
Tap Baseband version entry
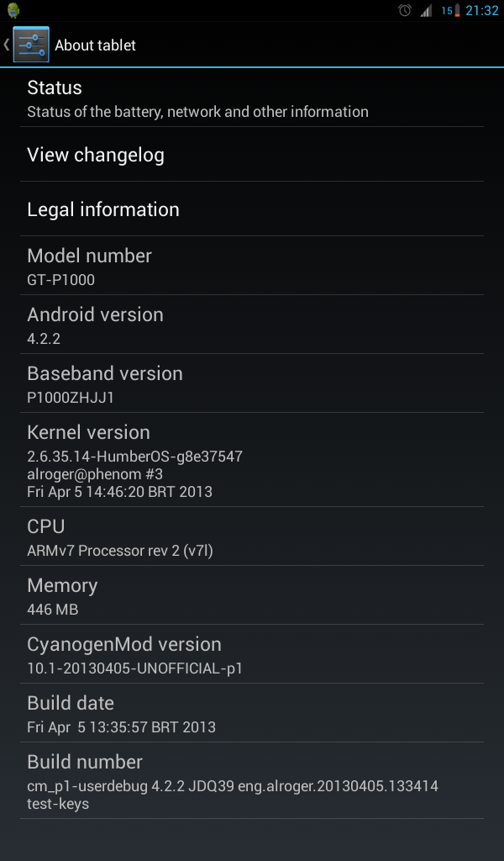252,383
